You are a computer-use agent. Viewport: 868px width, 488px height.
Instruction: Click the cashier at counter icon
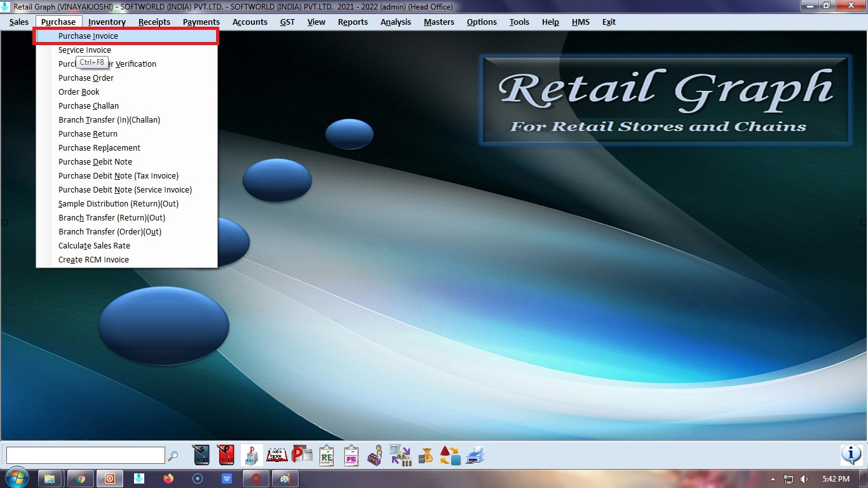375,455
